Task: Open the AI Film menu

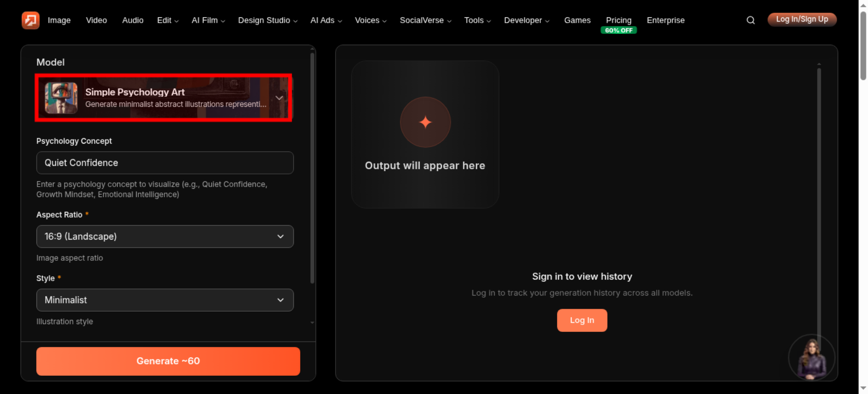Action: point(208,20)
